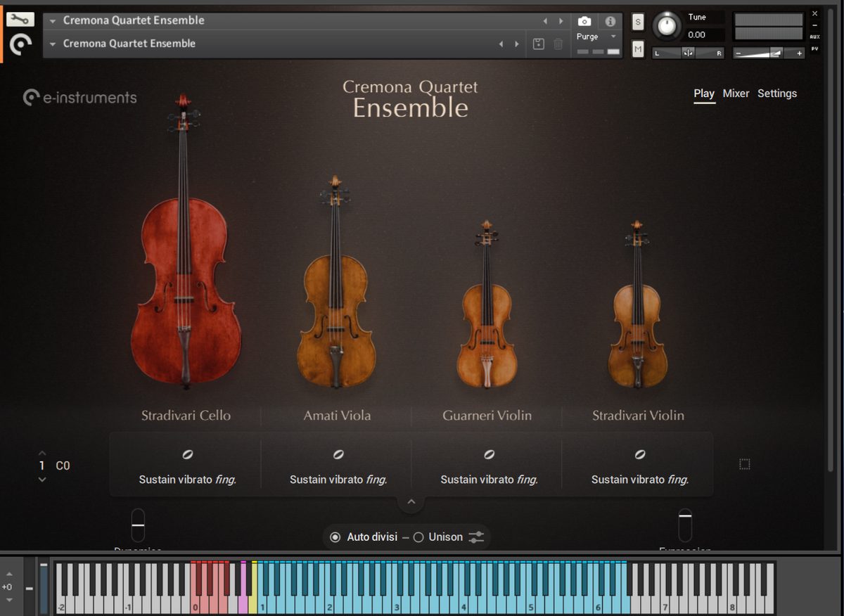Viewport: 844px width, 616px height.
Task: Increase volume with the plus button
Action: coord(799,53)
